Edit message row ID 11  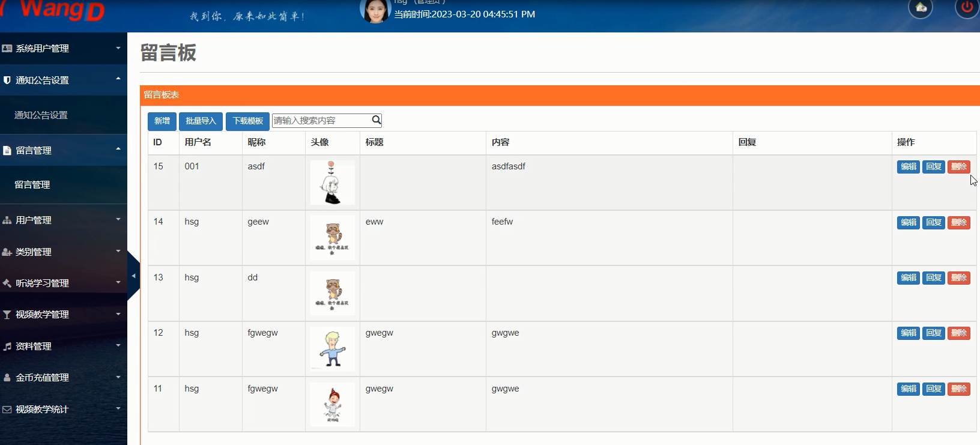pos(909,389)
